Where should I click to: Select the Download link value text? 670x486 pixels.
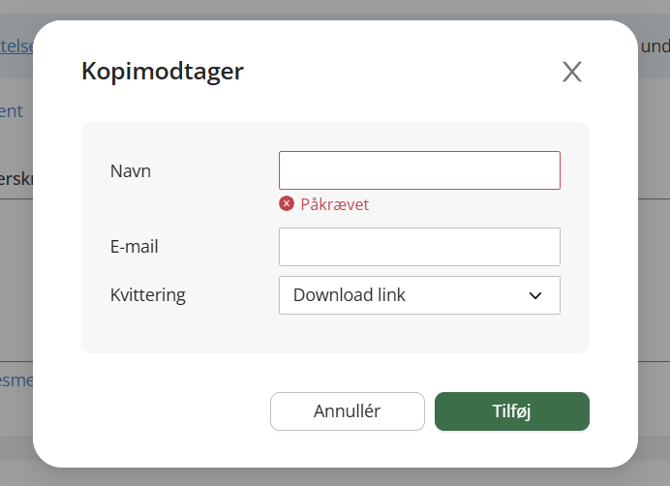click(x=349, y=295)
